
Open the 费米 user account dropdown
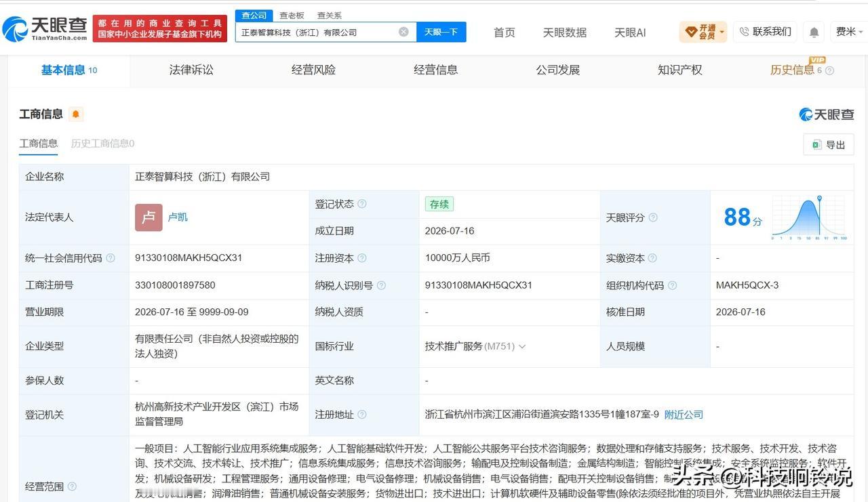click(x=850, y=32)
